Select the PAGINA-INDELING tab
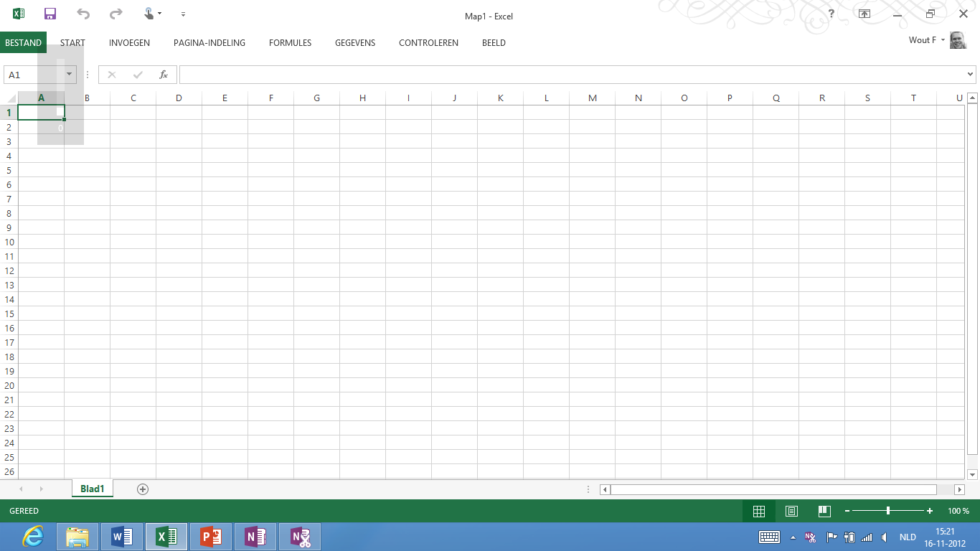 point(209,43)
